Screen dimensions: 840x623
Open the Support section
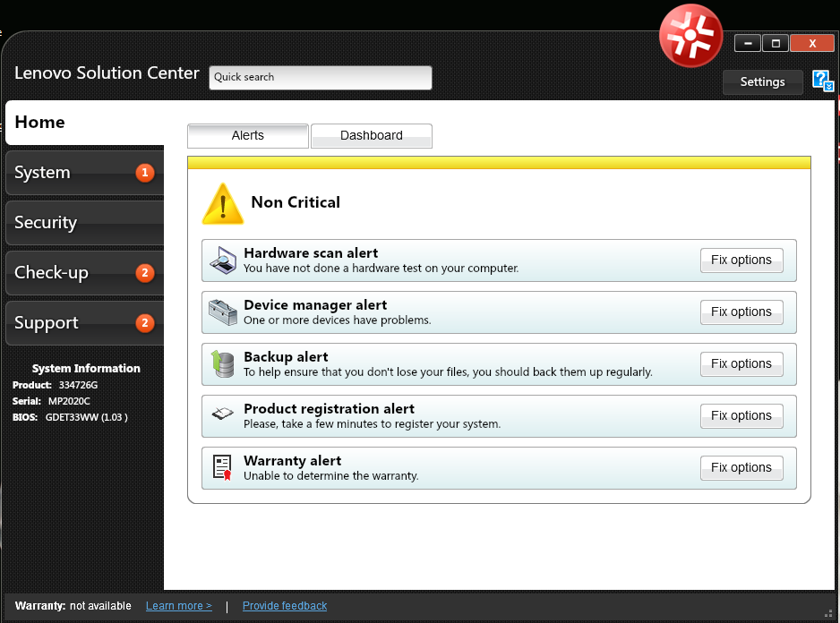pyautogui.click(x=85, y=323)
